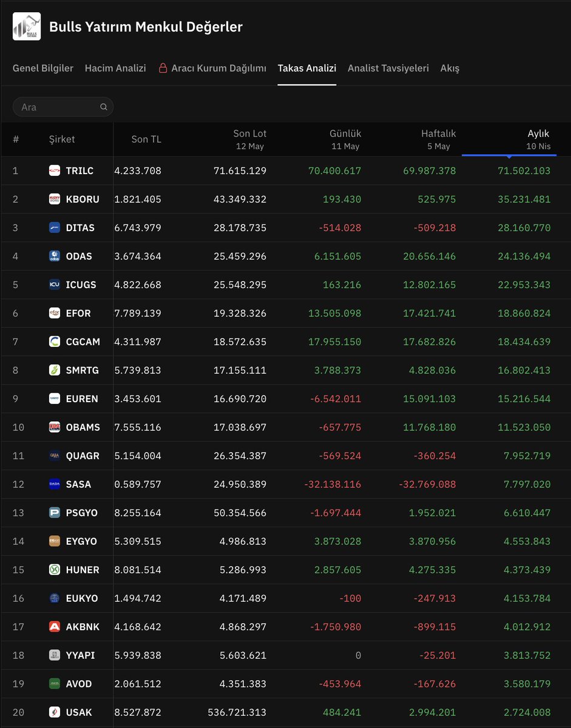The height and width of the screenshot is (728, 571).
Task: Sort by the Günlük column header
Action: (x=345, y=139)
